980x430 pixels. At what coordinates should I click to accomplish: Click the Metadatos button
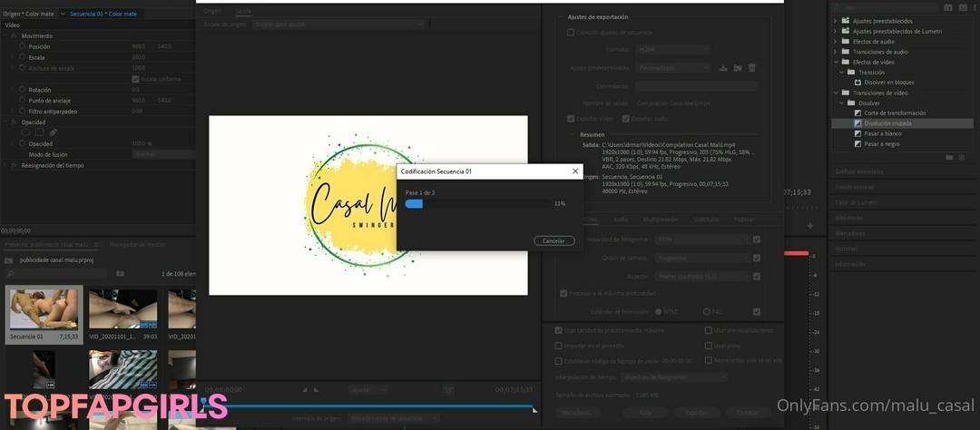point(576,412)
